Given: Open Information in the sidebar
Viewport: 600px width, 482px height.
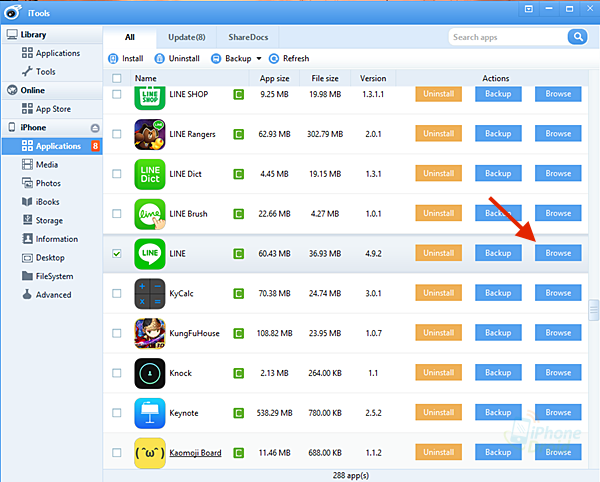Looking at the screenshot, I should pos(50,239).
